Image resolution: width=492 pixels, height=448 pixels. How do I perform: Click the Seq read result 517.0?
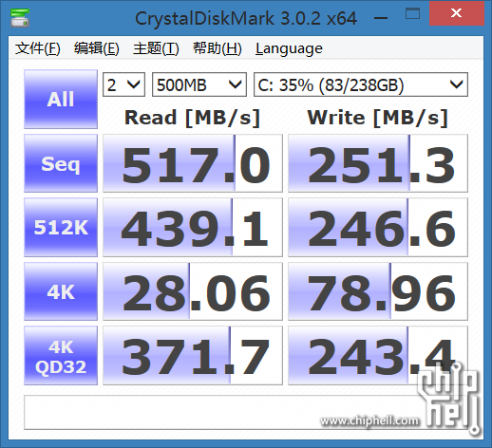(193, 163)
